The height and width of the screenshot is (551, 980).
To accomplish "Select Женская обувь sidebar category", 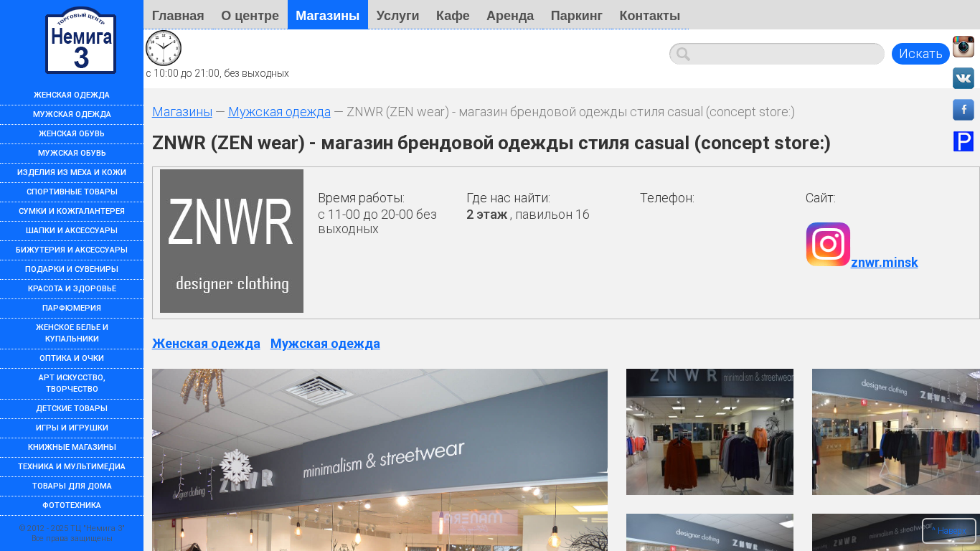I will (x=72, y=134).
